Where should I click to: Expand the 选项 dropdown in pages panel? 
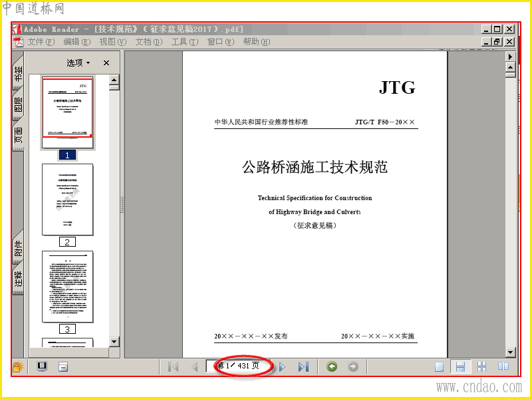(78, 63)
